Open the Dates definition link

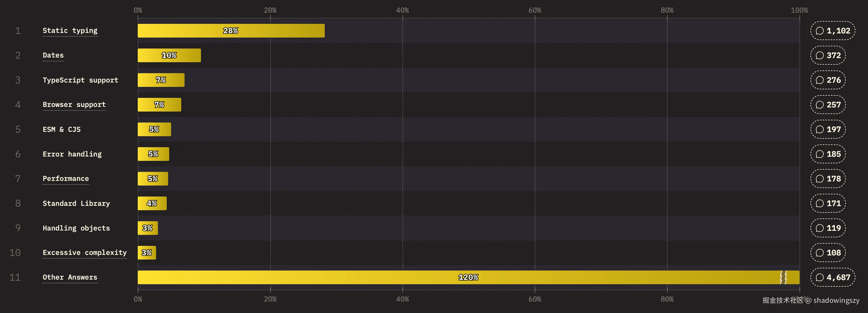[53, 55]
